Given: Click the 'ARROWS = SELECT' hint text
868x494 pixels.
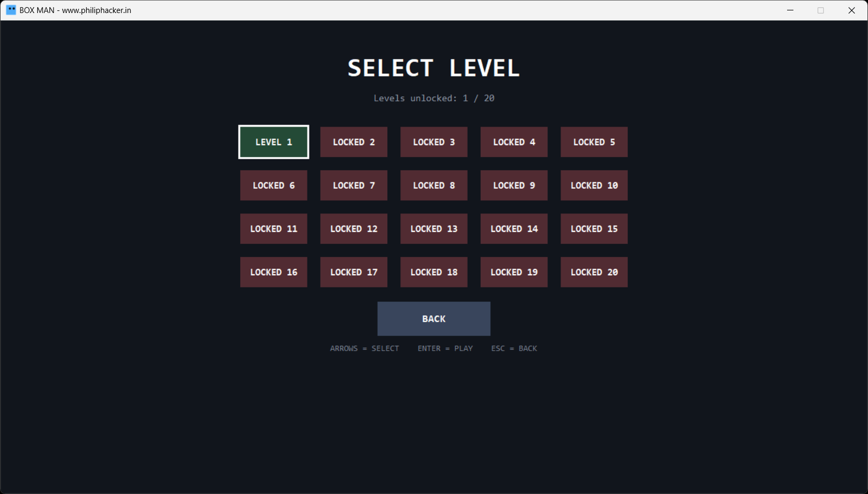Looking at the screenshot, I should click(x=365, y=349).
